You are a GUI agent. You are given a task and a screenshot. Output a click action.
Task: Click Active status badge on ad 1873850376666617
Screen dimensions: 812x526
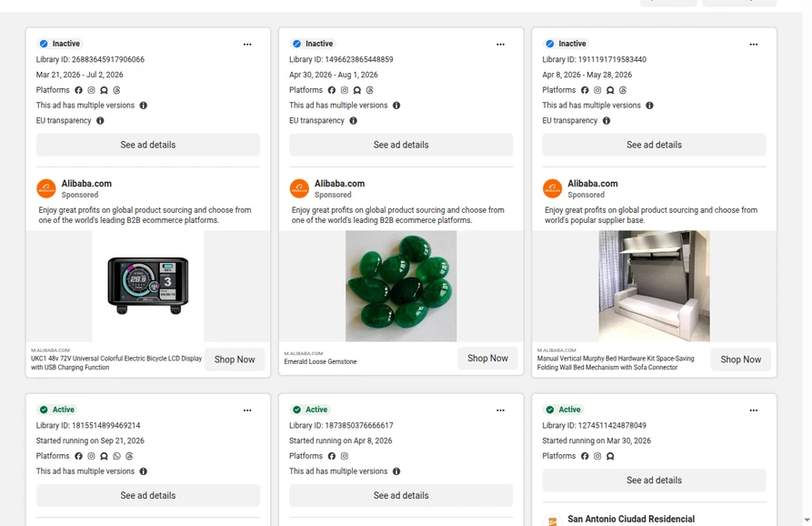pyautogui.click(x=310, y=410)
